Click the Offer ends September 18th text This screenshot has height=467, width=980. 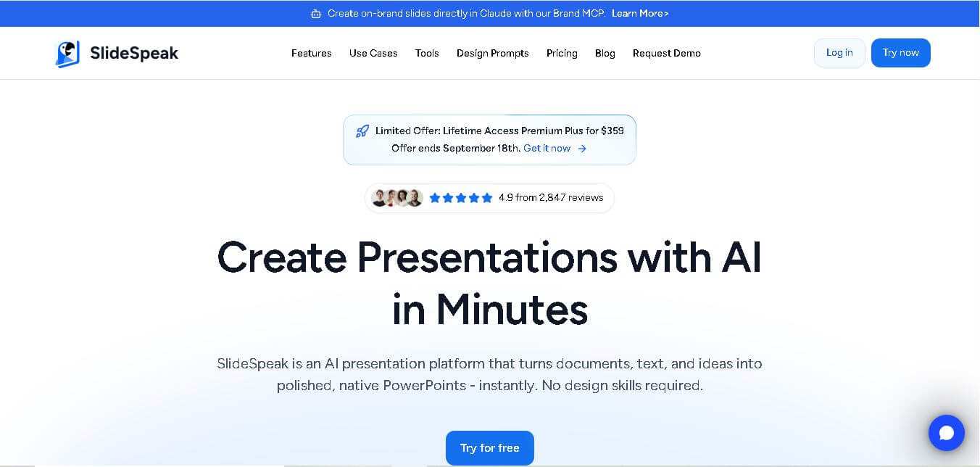pyautogui.click(x=456, y=149)
